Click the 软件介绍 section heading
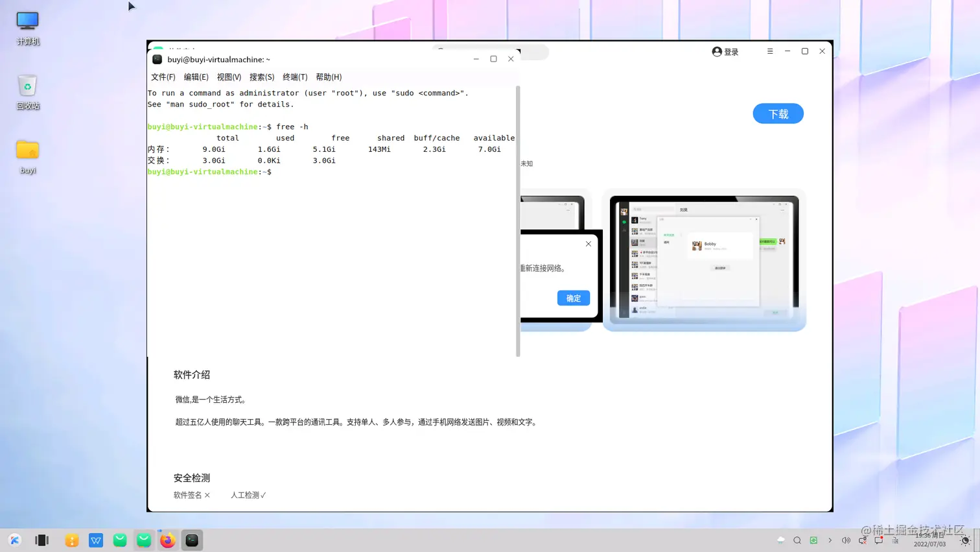The width and height of the screenshot is (980, 552). point(192,375)
